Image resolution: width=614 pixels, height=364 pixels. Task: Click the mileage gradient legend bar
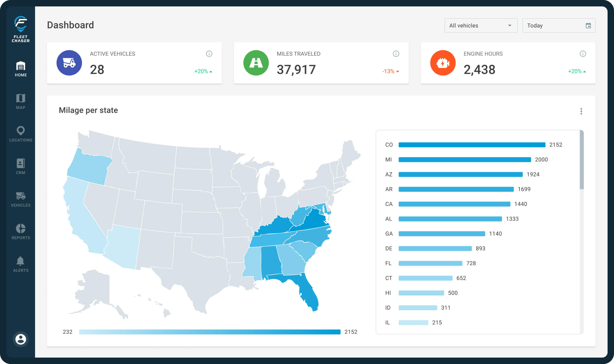[x=209, y=332]
